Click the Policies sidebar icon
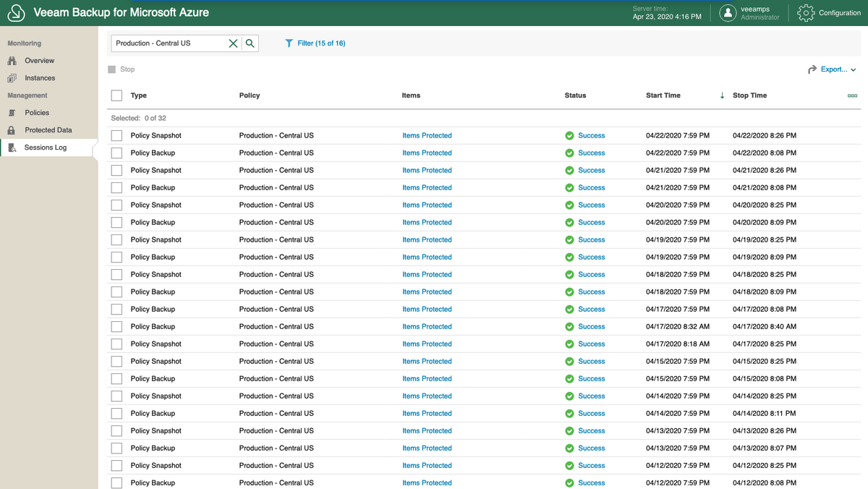The width and height of the screenshot is (868, 489). pyautogui.click(x=12, y=113)
